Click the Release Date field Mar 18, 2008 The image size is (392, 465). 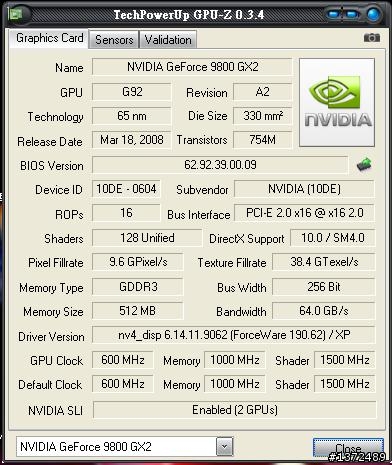[132, 140]
